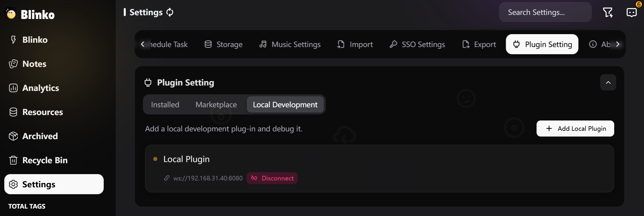Open the plugin Marketplace tab
Viewport: 644px width, 216px height.
[x=216, y=104]
